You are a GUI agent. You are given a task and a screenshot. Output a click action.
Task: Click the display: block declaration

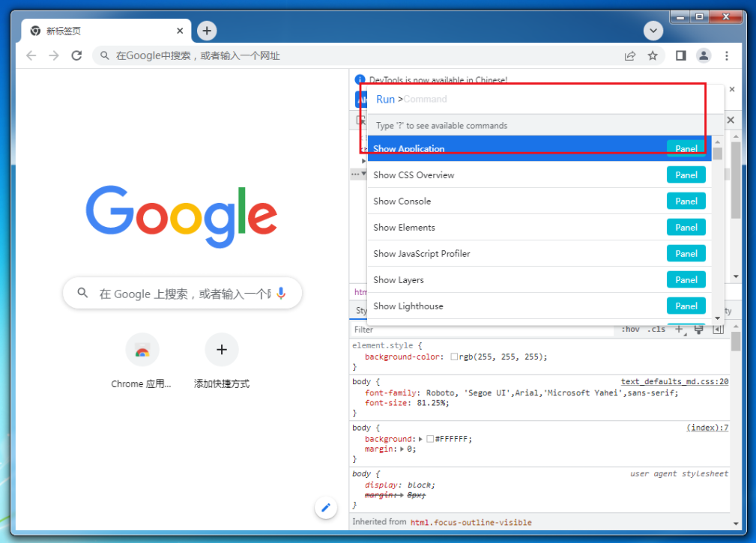coord(399,485)
